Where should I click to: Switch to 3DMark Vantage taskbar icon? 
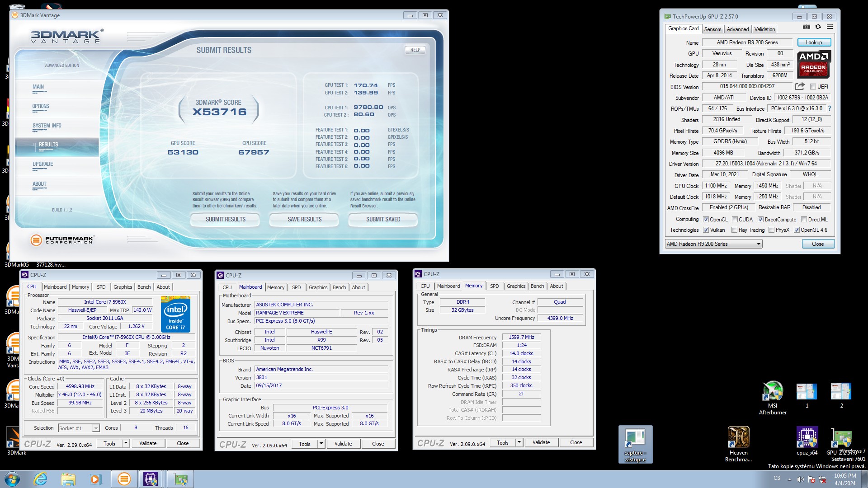coord(124,479)
